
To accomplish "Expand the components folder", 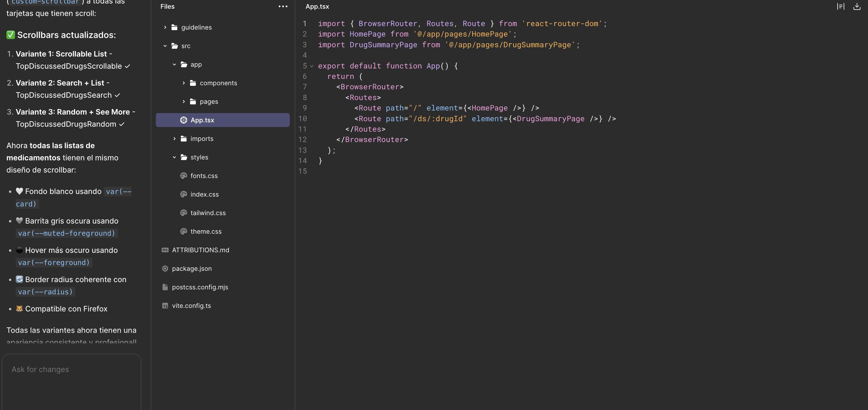I will (184, 83).
